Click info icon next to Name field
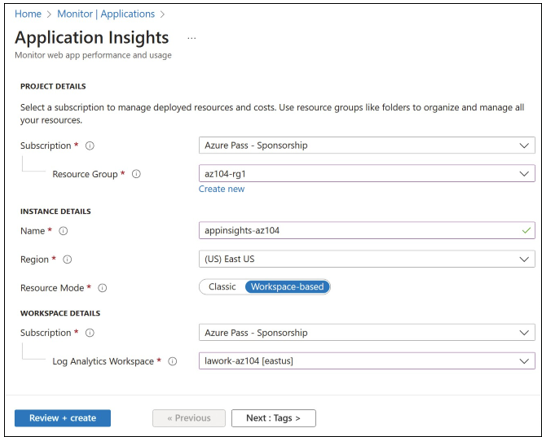Viewport: 553px width, 441px height. pos(63,231)
